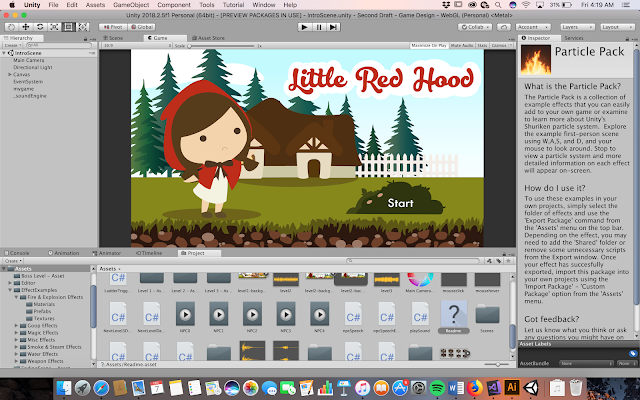Image resolution: width=640 pixels, height=400 pixels.
Task: Expand the Canvas object in Hierarchy
Action: tap(9, 74)
